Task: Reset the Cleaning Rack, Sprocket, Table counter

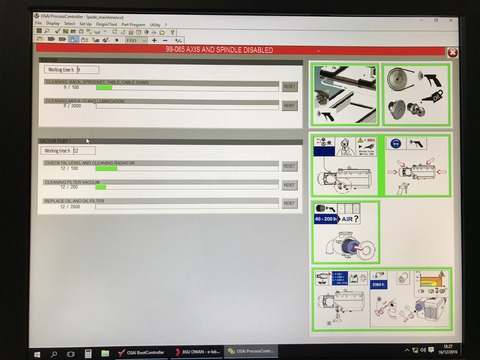Action: tap(289, 87)
